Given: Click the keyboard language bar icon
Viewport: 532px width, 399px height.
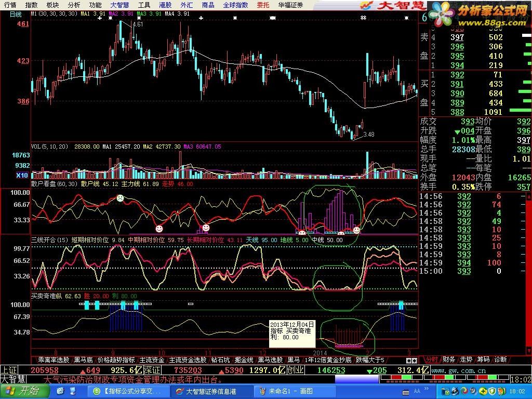Looking at the screenshot, I should (405, 391).
